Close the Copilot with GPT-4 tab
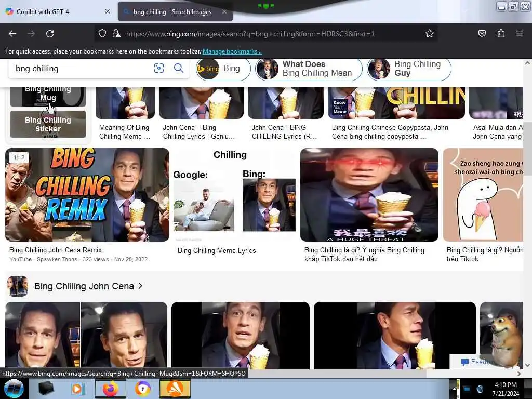This screenshot has height=399, width=532. click(x=108, y=11)
